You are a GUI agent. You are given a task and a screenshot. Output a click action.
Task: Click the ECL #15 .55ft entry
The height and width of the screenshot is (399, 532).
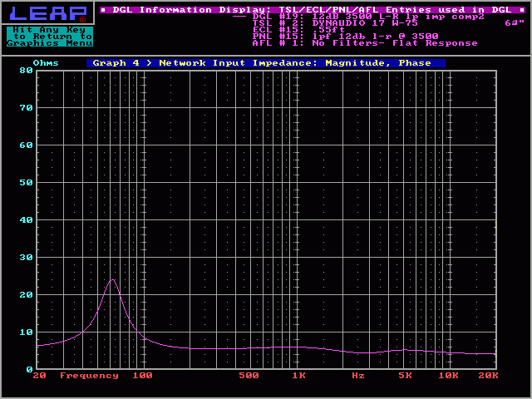click(x=298, y=30)
